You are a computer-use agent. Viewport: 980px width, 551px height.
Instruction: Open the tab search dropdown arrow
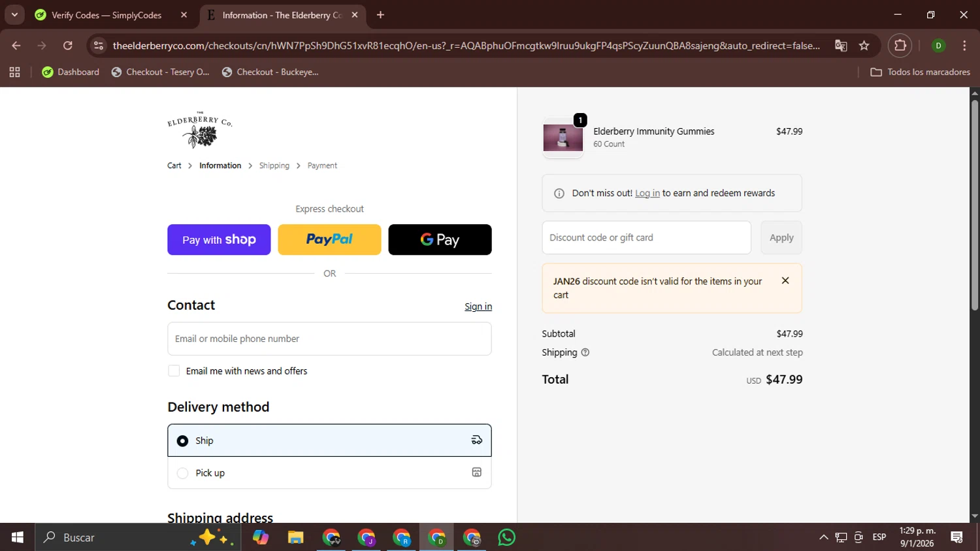14,14
